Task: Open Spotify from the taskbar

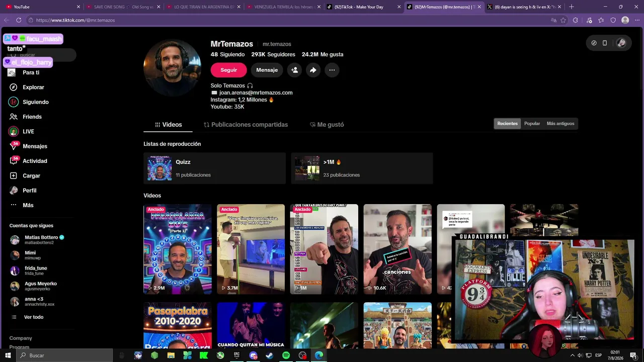Action: click(286, 355)
